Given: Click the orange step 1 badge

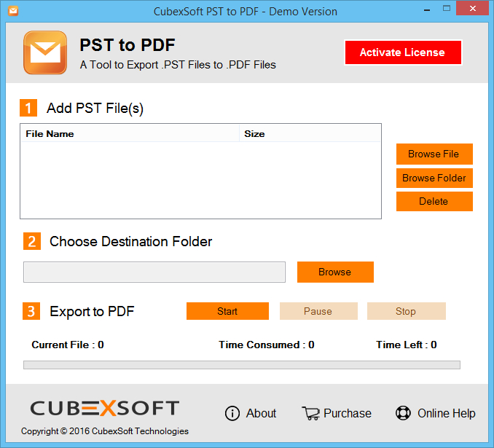Looking at the screenshot, I should 28,109.
